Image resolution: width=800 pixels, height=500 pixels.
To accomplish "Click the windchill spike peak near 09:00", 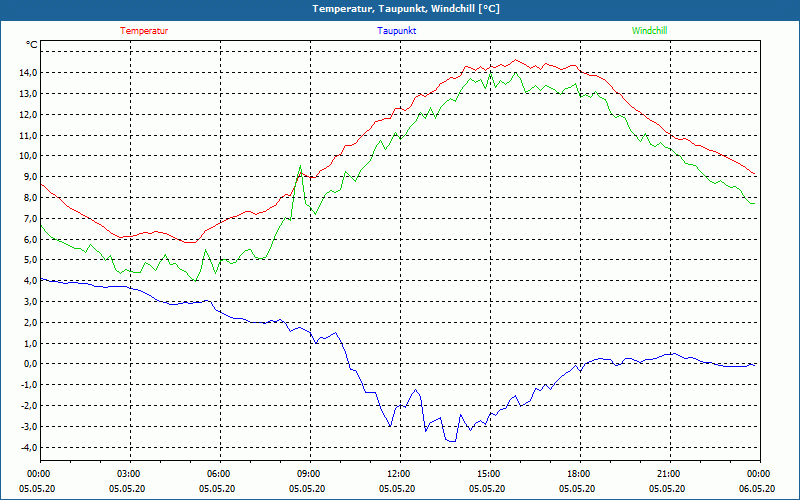I will pos(301,166).
